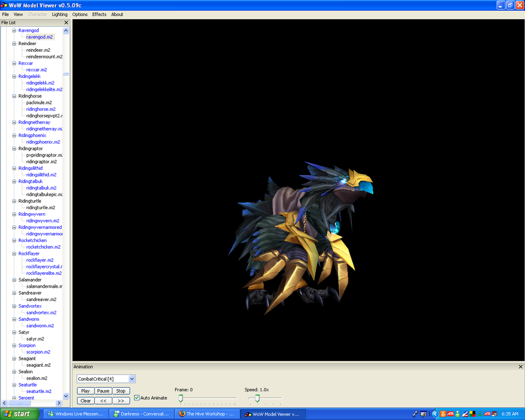Step forward with the >> button

121,401
